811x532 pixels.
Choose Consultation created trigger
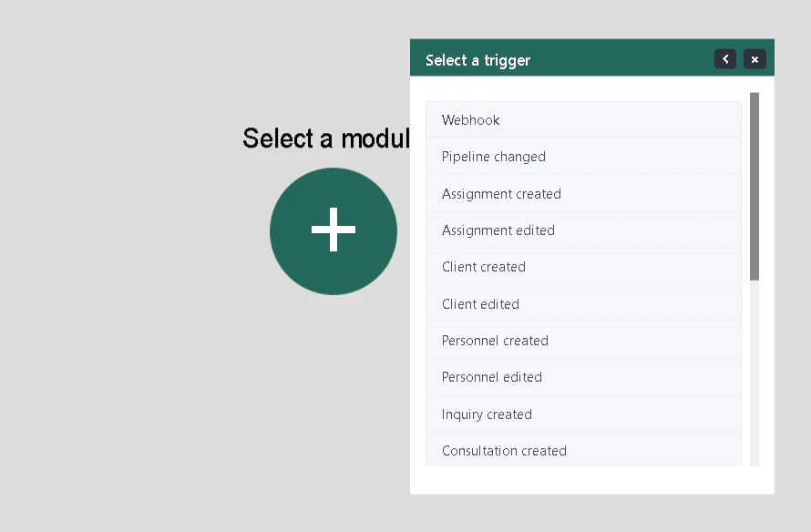tap(583, 449)
